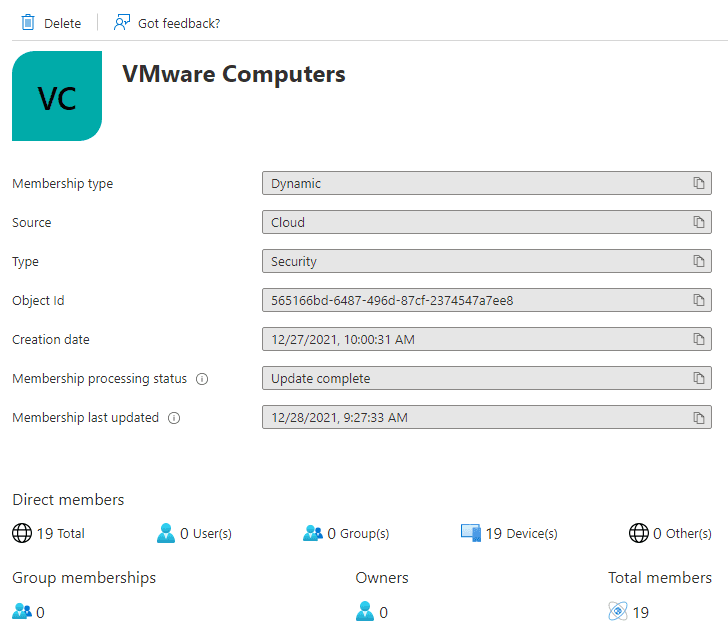728x640 pixels.
Task: Click the Membership processing status label
Action: coord(99,379)
